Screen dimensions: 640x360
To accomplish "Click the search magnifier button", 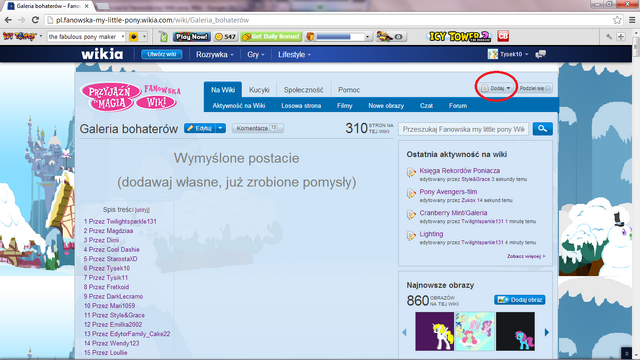I will (x=542, y=129).
